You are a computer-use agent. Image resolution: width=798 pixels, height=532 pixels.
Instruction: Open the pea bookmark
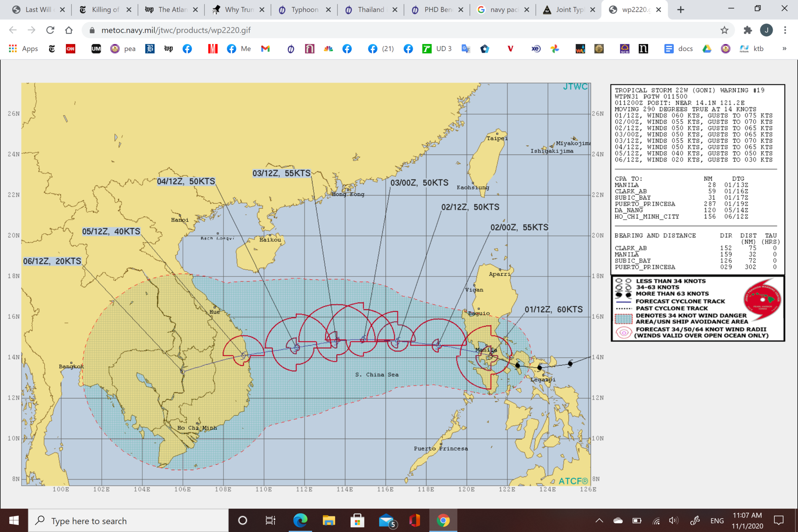coord(123,48)
